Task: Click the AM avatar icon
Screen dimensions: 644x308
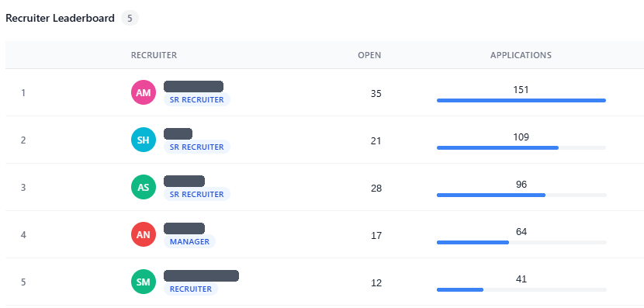Action: [x=144, y=92]
